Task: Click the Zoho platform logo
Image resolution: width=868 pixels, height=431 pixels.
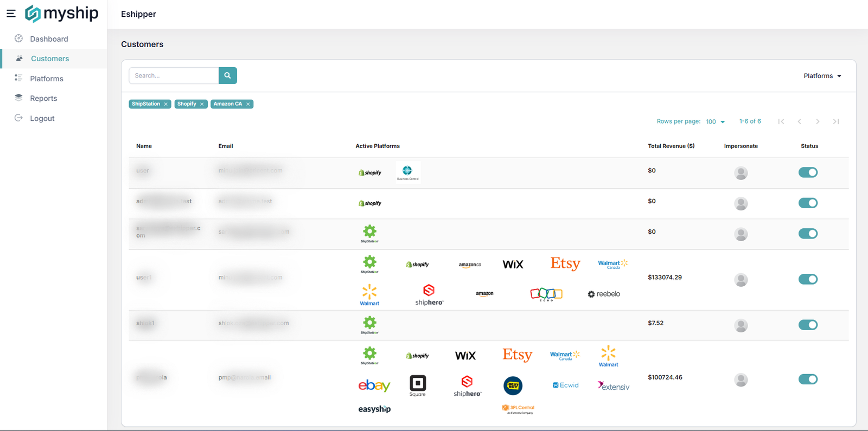Action: click(546, 294)
